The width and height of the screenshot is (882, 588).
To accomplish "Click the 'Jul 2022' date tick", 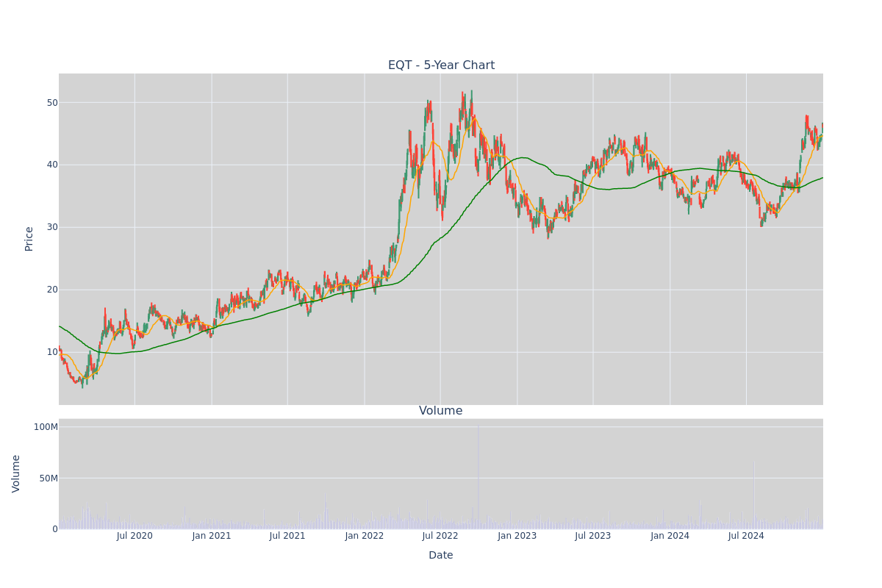I will 440,536.
